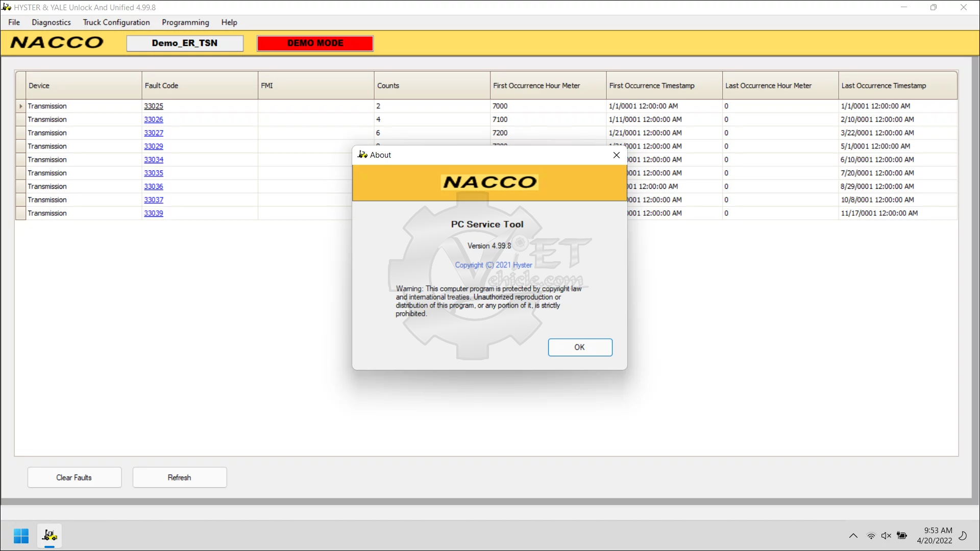Click last timestamp 7/20/0001 12:00:00 AM

[x=877, y=173]
